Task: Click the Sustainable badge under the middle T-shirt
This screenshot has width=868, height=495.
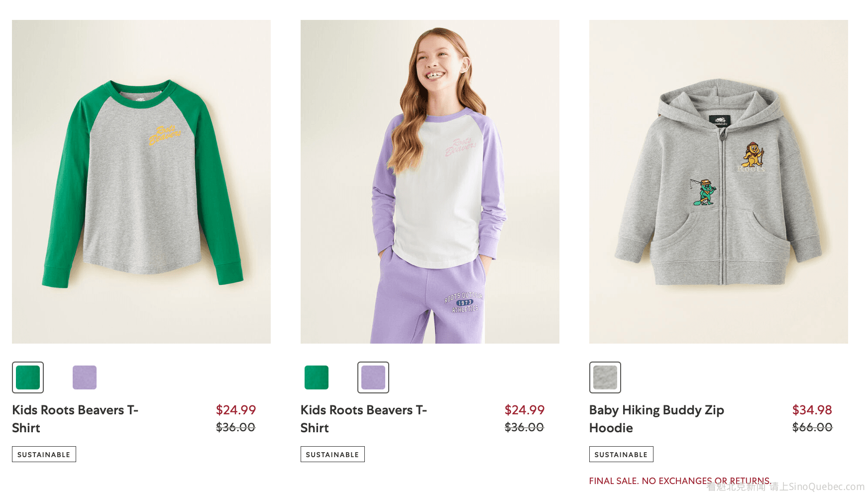Action: tap(332, 454)
